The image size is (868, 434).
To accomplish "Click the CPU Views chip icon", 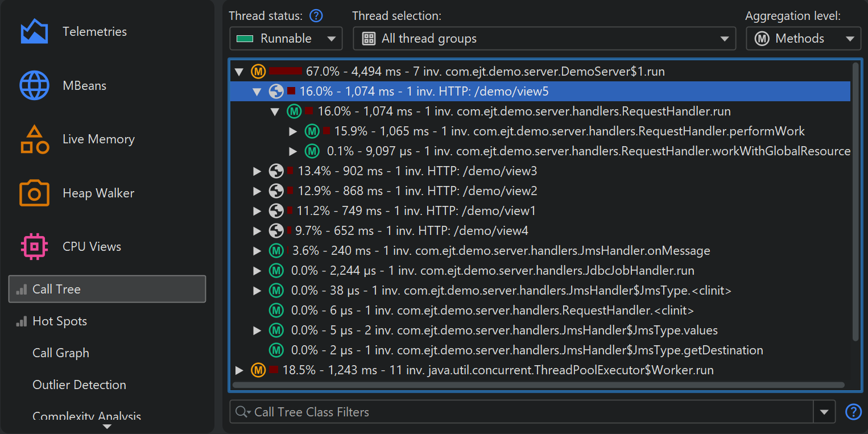I will pos(34,247).
